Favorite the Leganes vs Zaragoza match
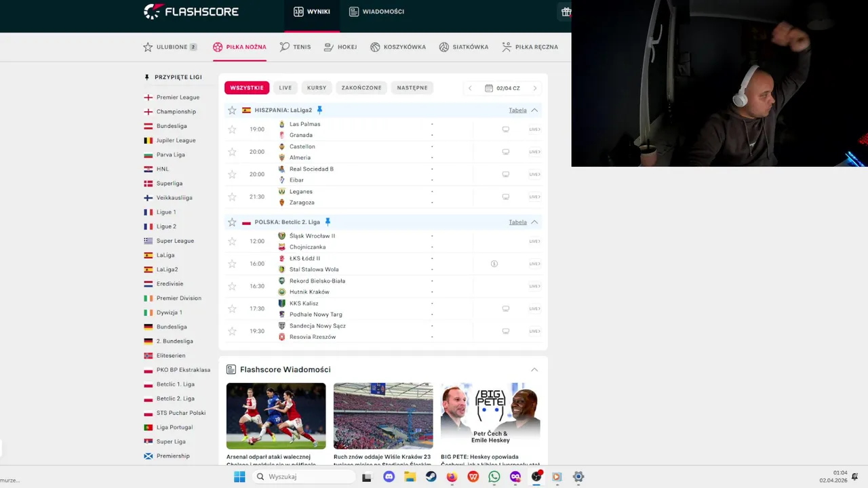Viewport: 868px width, 488px height. (x=232, y=197)
